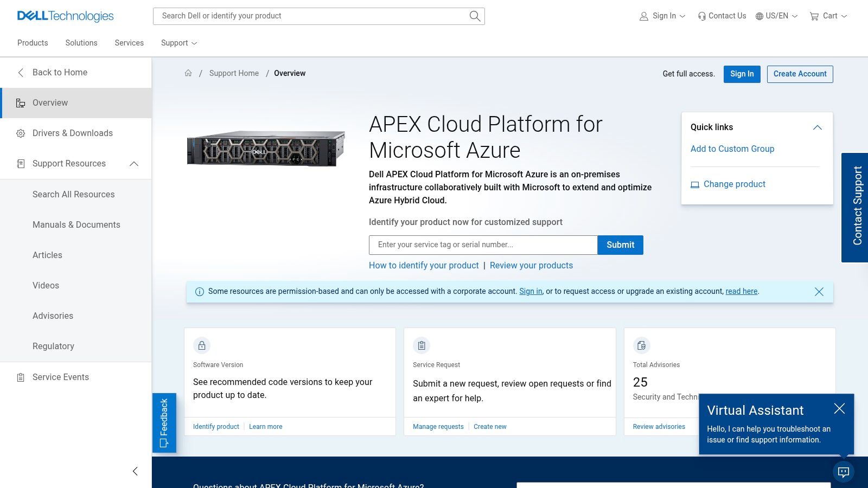Click the Software Version lock icon
The height and width of the screenshot is (488, 868).
201,345
